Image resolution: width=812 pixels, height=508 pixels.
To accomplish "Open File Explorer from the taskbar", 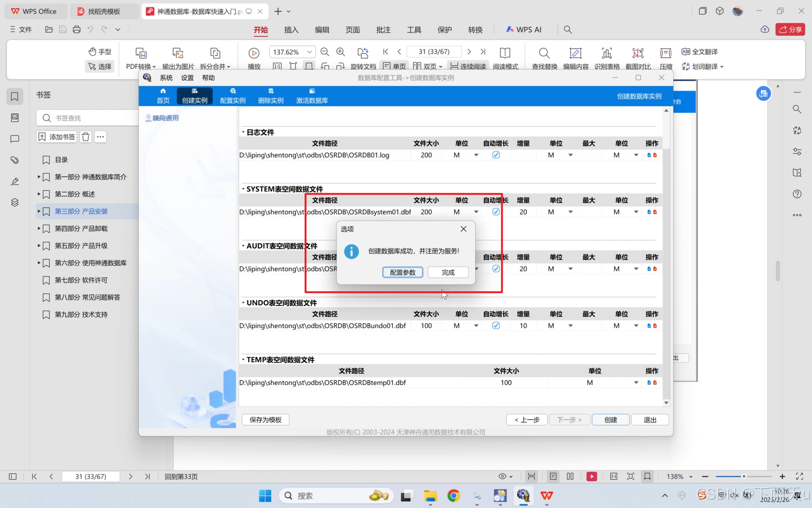I will tap(430, 495).
